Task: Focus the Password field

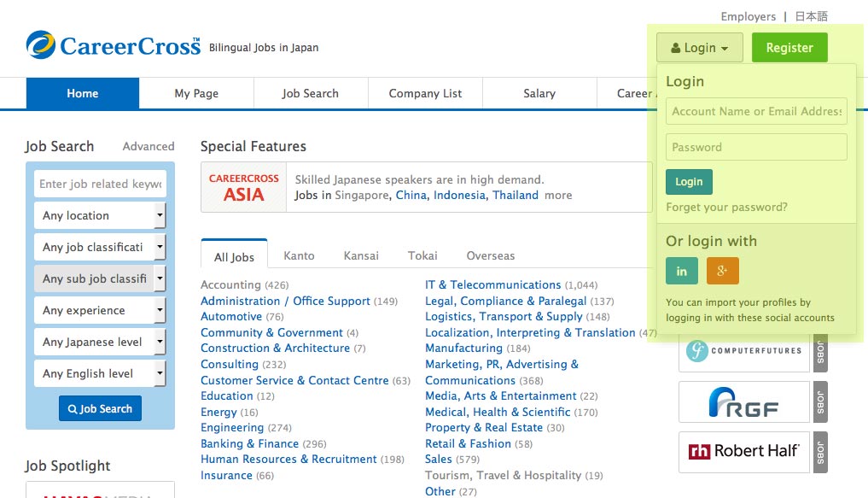Action: click(756, 148)
